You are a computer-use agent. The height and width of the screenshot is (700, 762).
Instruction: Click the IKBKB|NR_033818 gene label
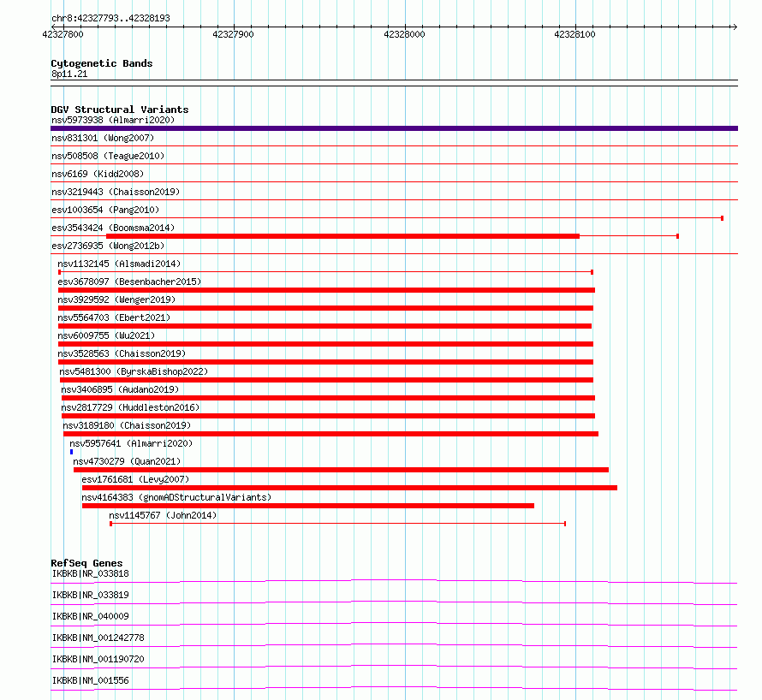pos(91,573)
